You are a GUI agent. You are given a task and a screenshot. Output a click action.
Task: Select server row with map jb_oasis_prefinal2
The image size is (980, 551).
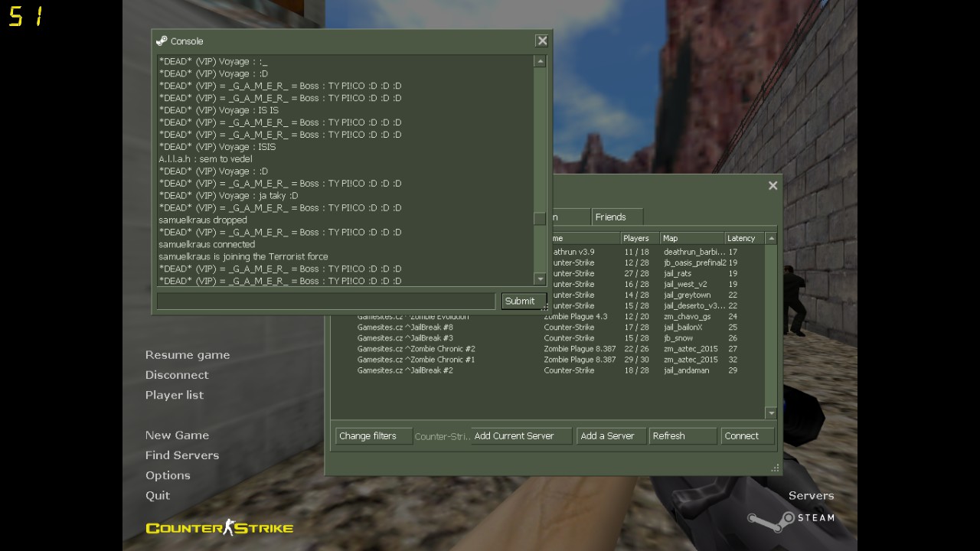(x=658, y=262)
